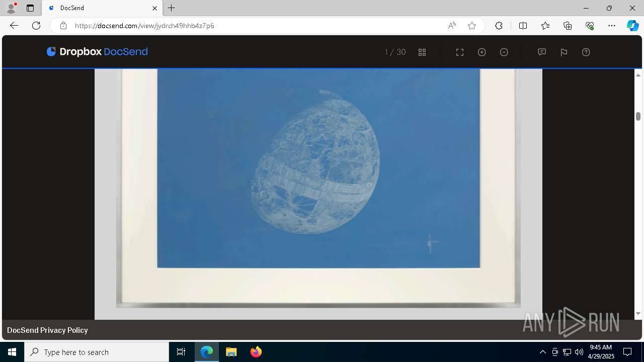Viewport: 644px width, 362px height.
Task: Open volume control in system tray
Action: (579, 352)
